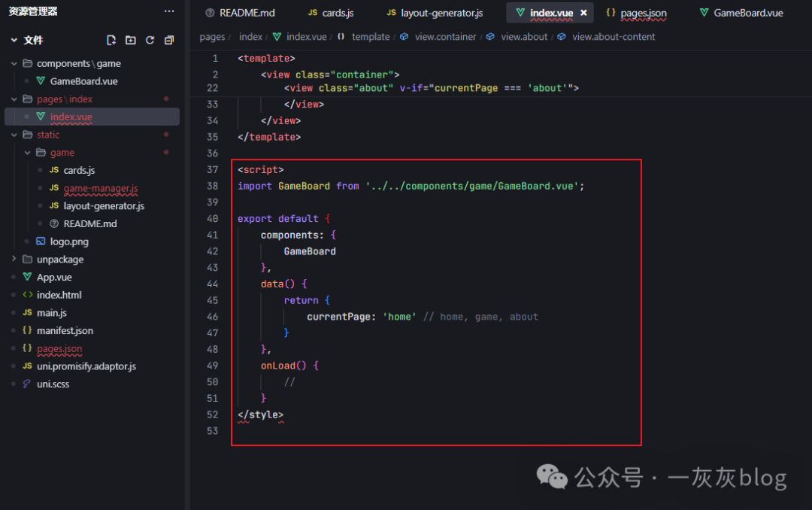812x510 pixels.
Task: Close the index.vue editor tab
Action: (x=583, y=13)
